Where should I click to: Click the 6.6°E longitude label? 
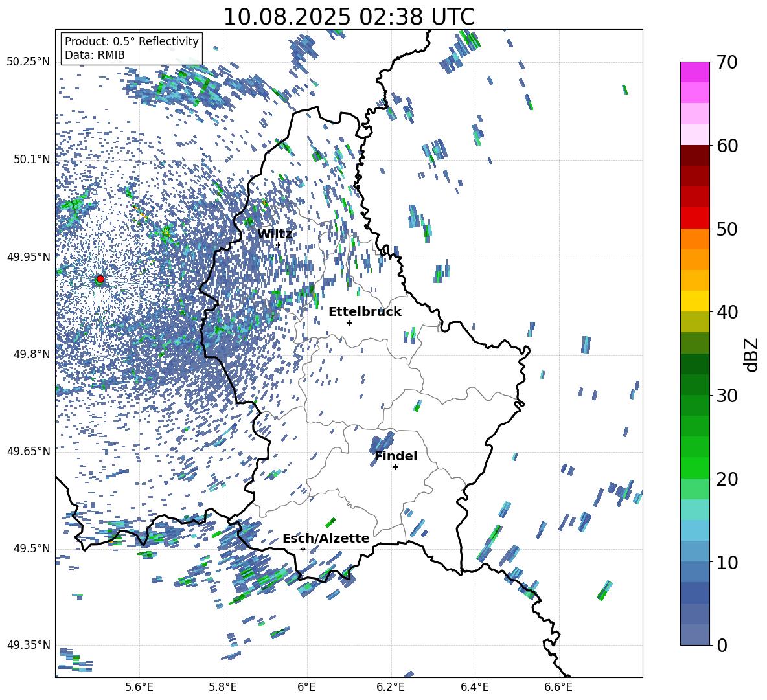pos(558,687)
